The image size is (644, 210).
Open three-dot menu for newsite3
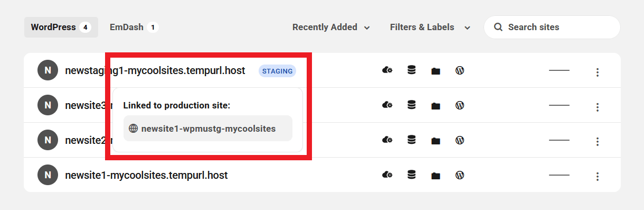click(598, 107)
